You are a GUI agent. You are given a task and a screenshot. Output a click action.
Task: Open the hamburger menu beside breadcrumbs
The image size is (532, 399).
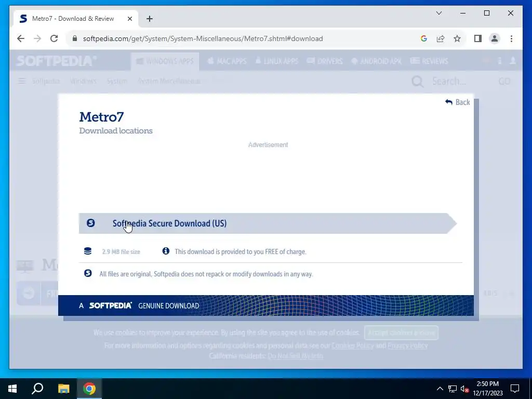22,81
